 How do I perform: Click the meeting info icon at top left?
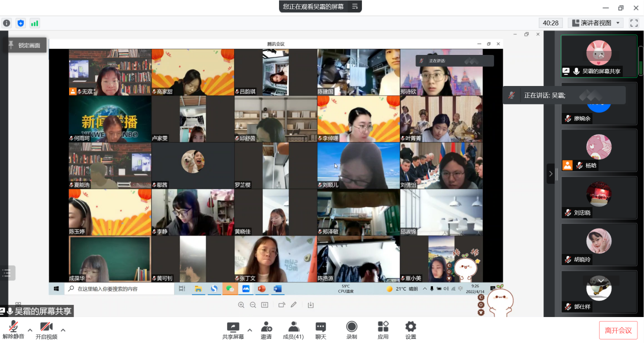point(7,23)
